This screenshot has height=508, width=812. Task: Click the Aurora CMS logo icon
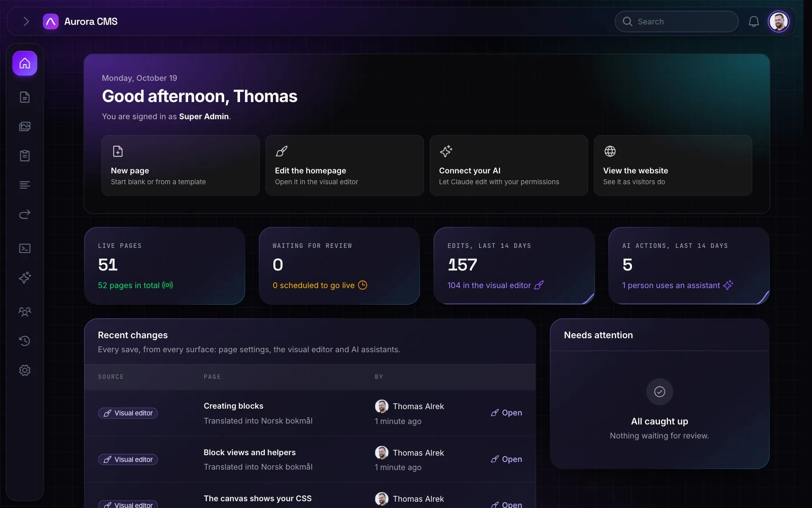pos(51,21)
